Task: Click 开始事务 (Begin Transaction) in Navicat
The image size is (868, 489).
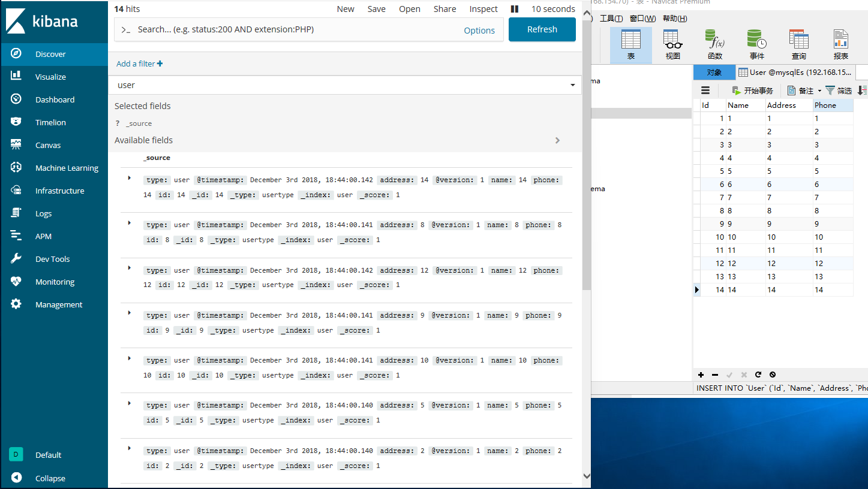Action: pos(752,90)
